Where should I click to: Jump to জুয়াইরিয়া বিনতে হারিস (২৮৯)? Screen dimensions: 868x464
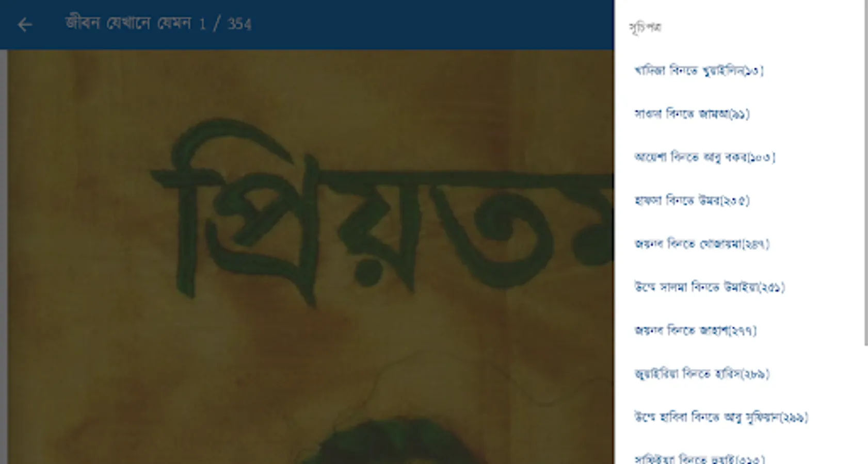pos(702,373)
